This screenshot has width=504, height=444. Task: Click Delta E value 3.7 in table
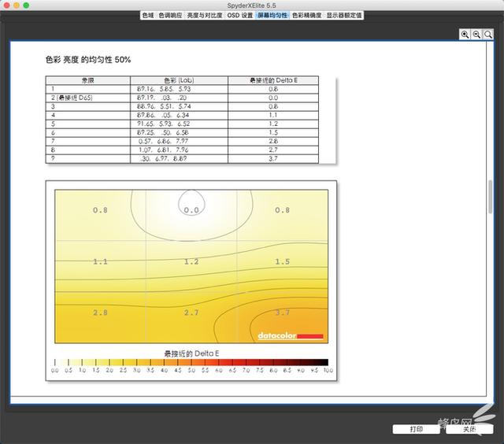(273, 158)
